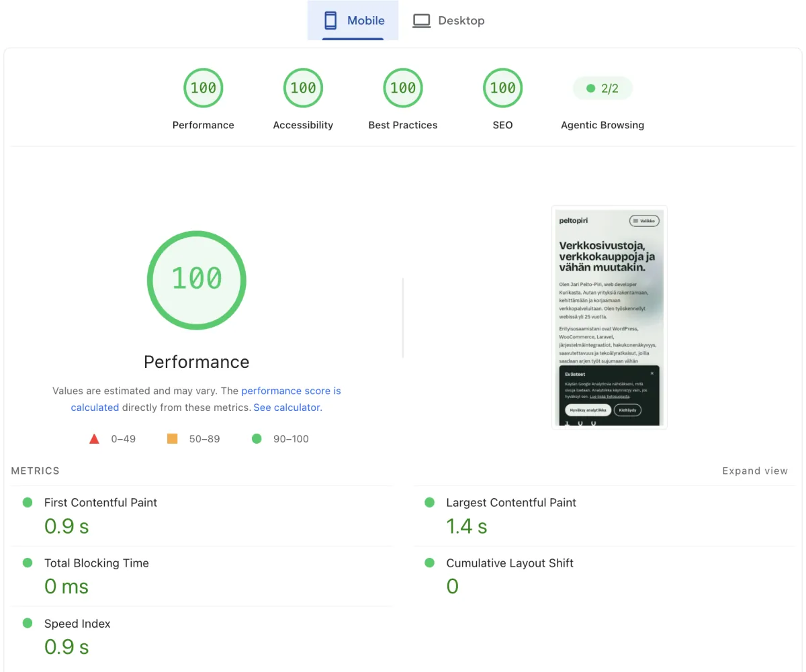Click the Accessibility category label
The width and height of the screenshot is (806, 672).
click(303, 125)
